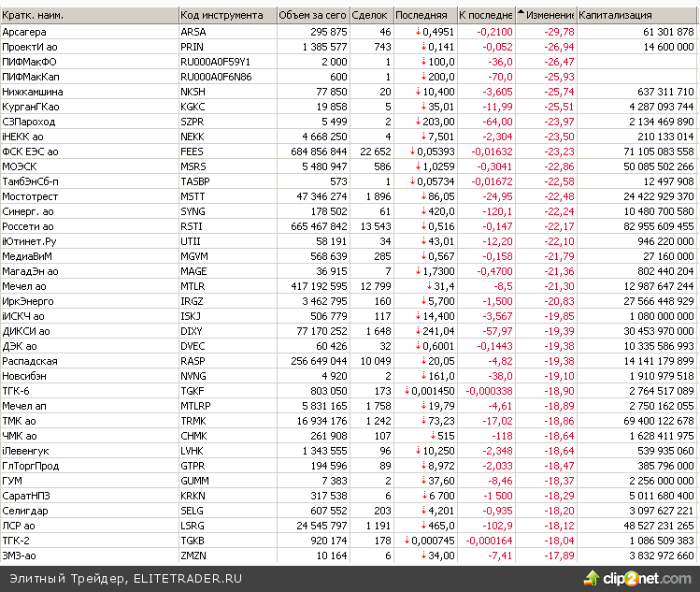This screenshot has height=592, width=700.
Task: Click instrument code RU000A0F6N86
Action: [x=216, y=77]
